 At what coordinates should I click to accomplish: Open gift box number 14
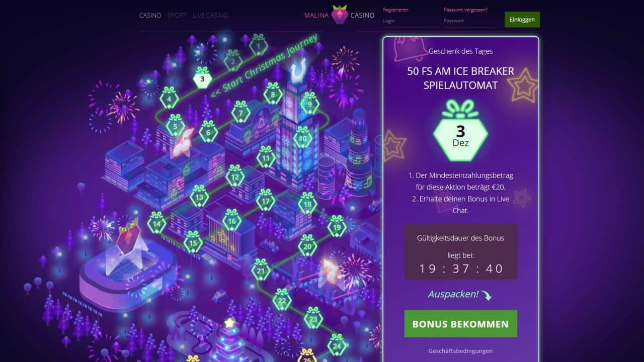pyautogui.click(x=156, y=222)
